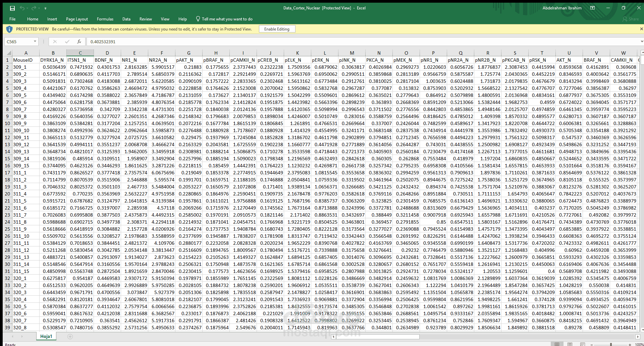
Task: Open Ribbon Display Options icon
Action: pos(593,8)
